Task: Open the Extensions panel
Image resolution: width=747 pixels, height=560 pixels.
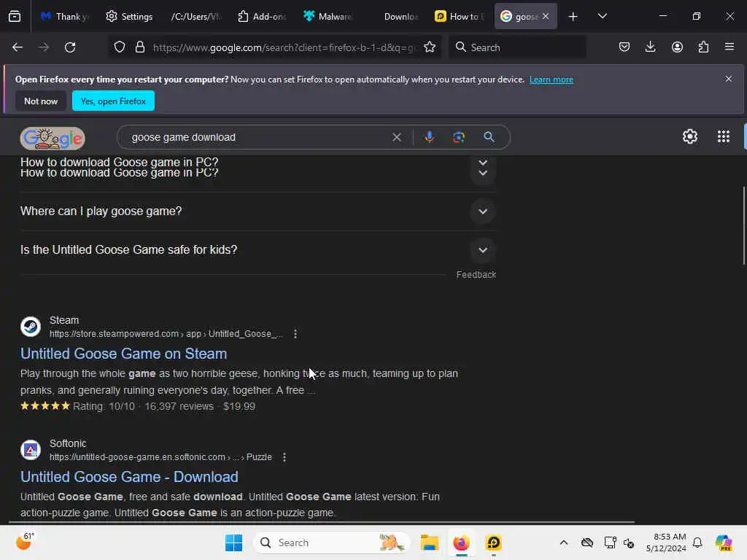Action: click(703, 47)
